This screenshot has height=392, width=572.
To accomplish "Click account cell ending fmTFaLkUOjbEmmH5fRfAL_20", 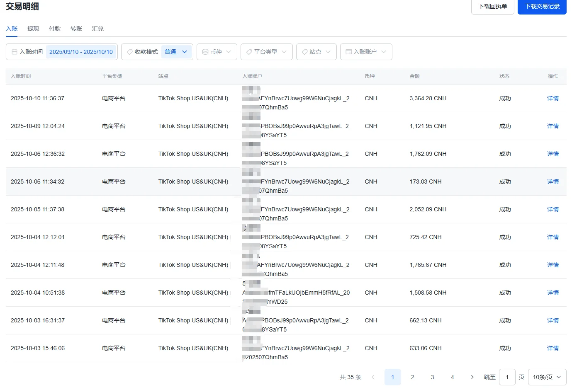I will 296,293.
